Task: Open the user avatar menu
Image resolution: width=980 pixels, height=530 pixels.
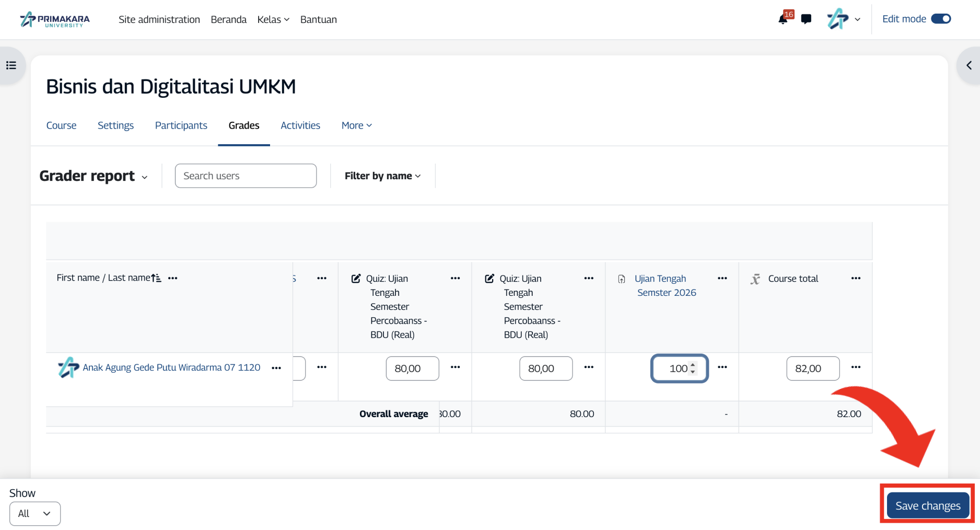Action: point(843,19)
